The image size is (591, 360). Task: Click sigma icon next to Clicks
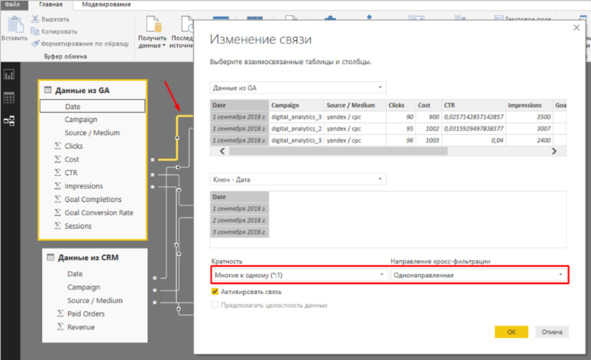57,146
